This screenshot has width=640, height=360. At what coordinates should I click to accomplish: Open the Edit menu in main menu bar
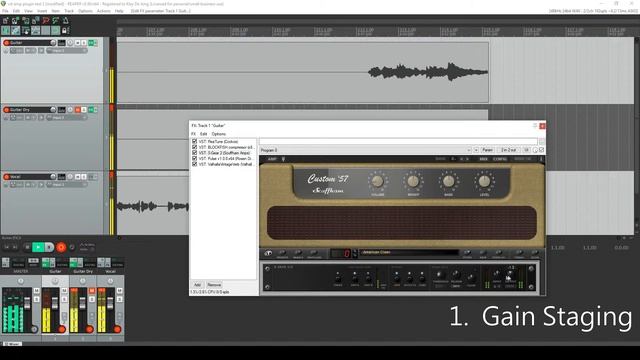[16, 11]
